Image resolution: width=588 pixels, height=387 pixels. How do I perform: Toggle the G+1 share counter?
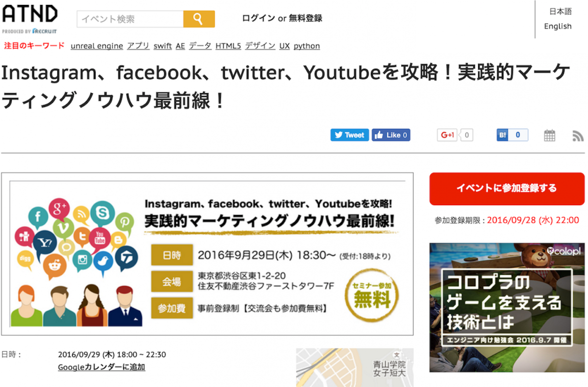click(x=466, y=135)
